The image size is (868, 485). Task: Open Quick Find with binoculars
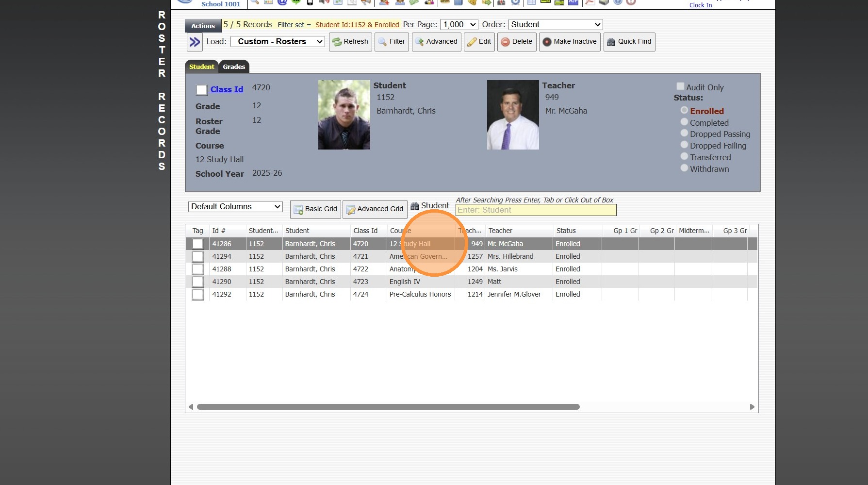tap(629, 42)
